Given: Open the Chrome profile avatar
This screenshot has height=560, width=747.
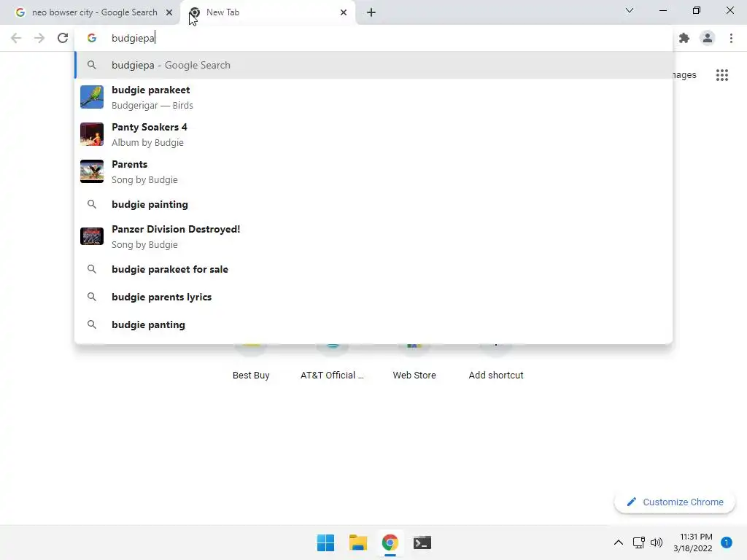Looking at the screenshot, I should pyautogui.click(x=708, y=38).
